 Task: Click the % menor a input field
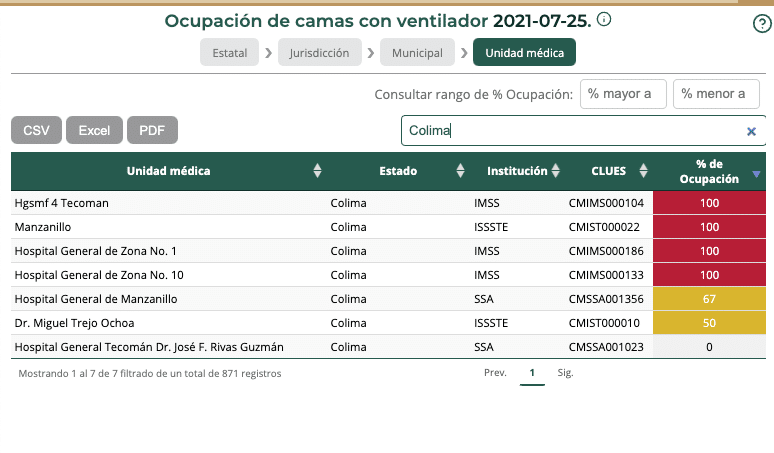(715, 94)
